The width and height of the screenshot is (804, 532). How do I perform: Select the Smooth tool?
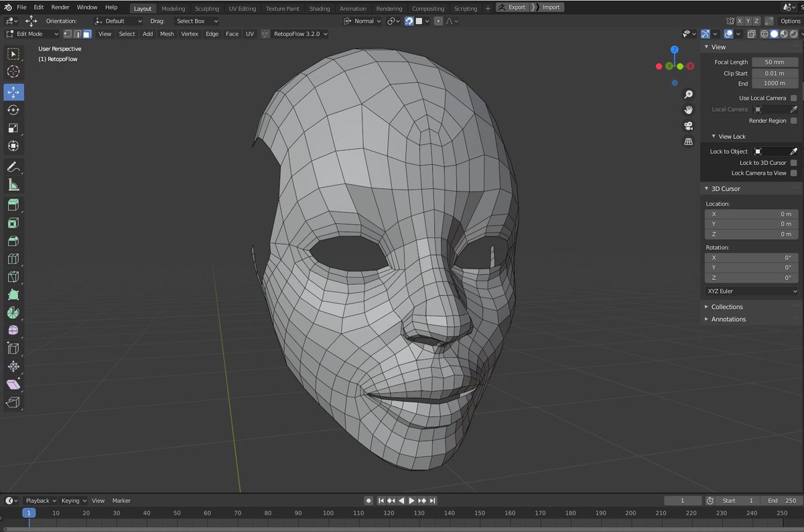pyautogui.click(x=13, y=330)
